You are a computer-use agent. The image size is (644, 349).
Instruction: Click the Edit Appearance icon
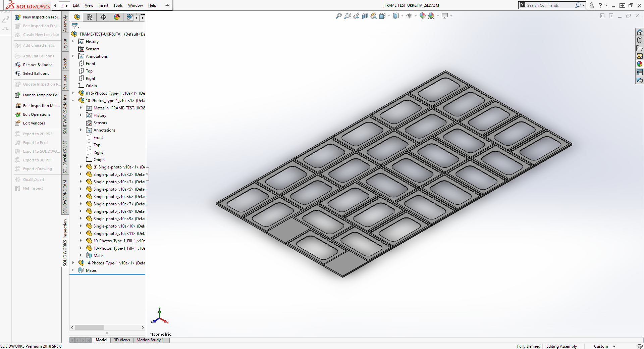click(423, 16)
